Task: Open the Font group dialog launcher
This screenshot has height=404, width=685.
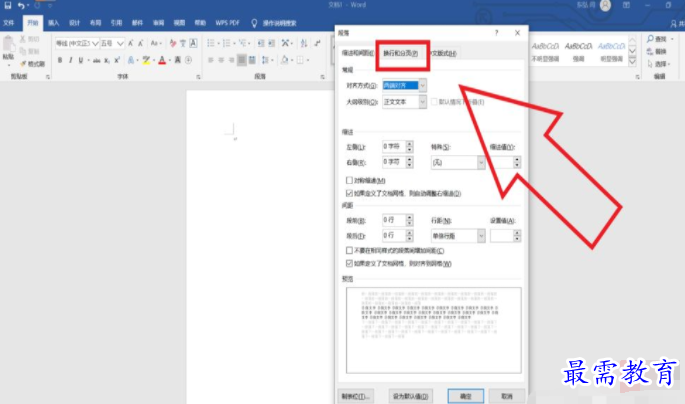Action: (x=198, y=77)
